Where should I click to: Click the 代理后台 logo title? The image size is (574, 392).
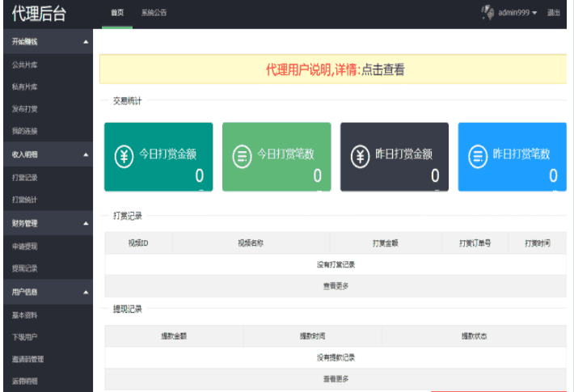pos(39,14)
